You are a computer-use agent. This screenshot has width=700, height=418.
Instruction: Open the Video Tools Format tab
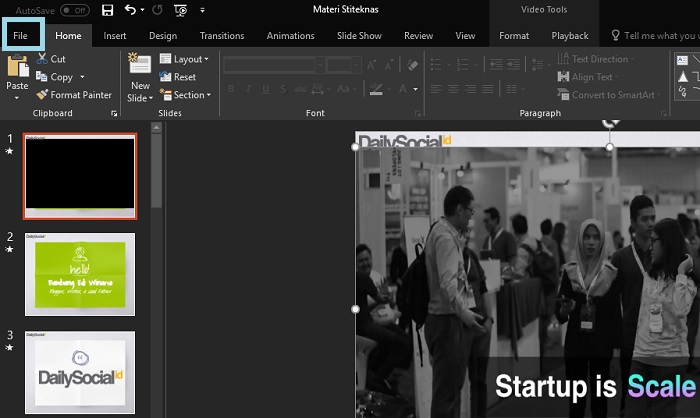[514, 36]
